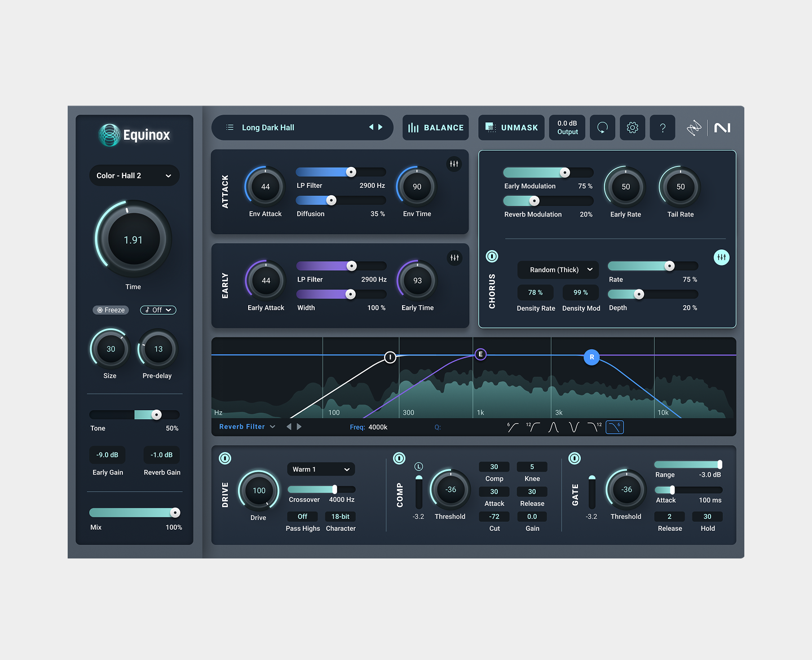Toggle the Chorus power button

coord(492,257)
